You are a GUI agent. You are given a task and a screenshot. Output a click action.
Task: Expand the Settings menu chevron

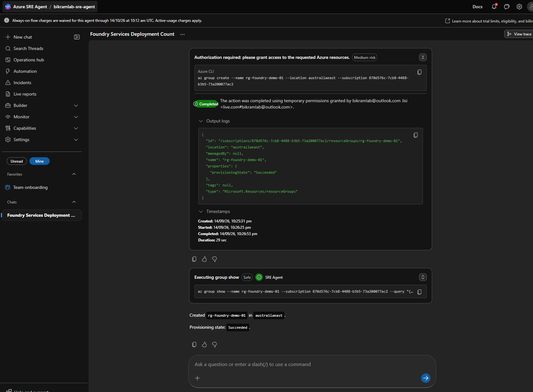point(76,140)
